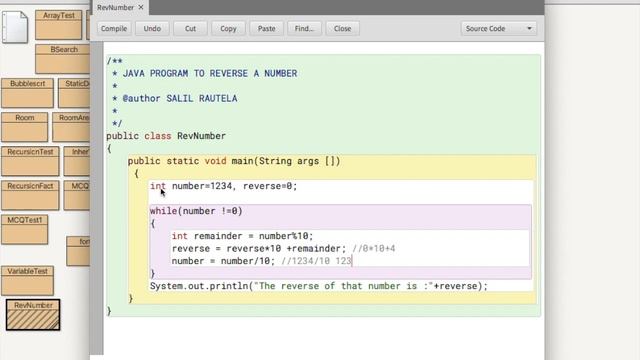Image resolution: width=640 pixels, height=360 pixels.
Task: Open the Source Code view dropdown
Action: 499,29
